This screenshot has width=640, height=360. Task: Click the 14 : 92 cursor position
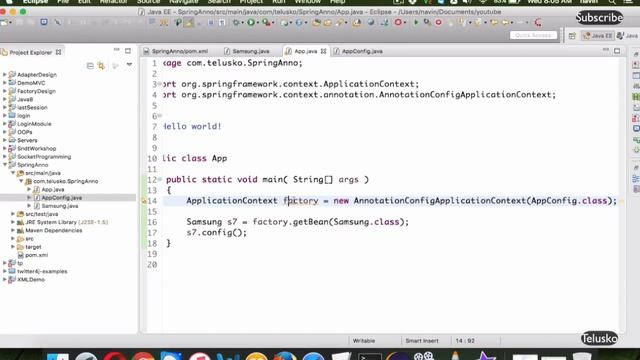465,341
